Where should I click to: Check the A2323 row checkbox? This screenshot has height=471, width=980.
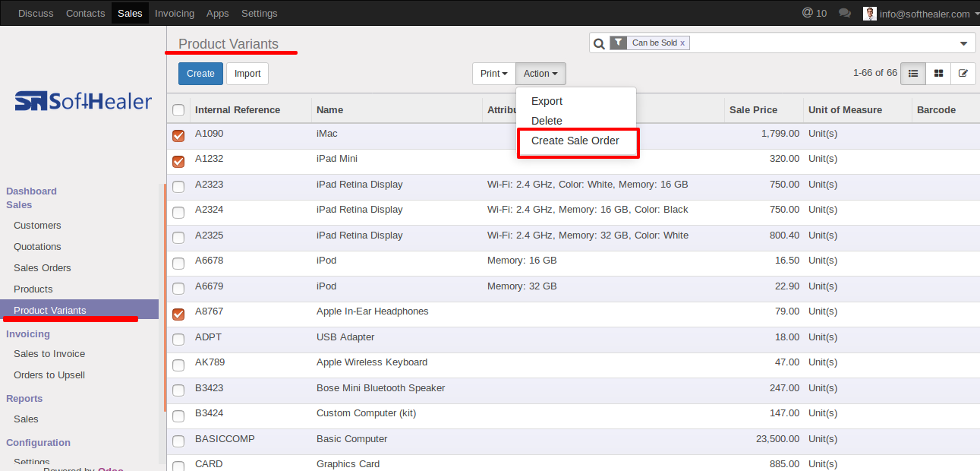click(178, 187)
